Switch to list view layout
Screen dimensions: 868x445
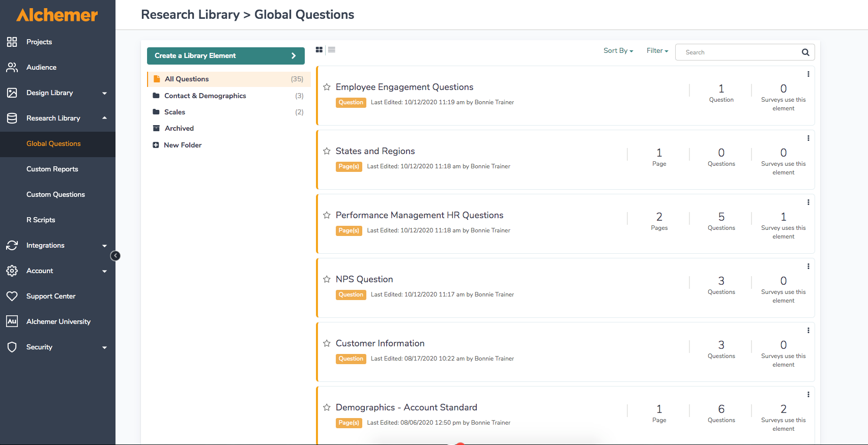click(x=332, y=50)
